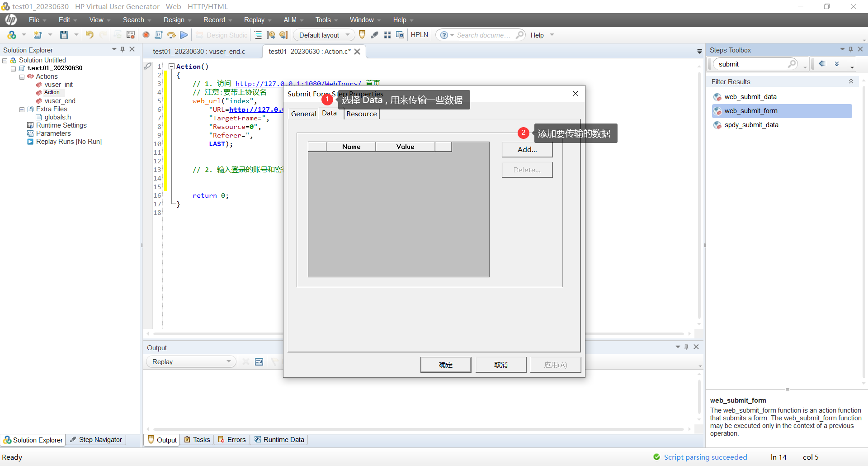Viewport: 868px width, 466px height.
Task: Switch to the General tab in dialog
Action: [x=304, y=114]
